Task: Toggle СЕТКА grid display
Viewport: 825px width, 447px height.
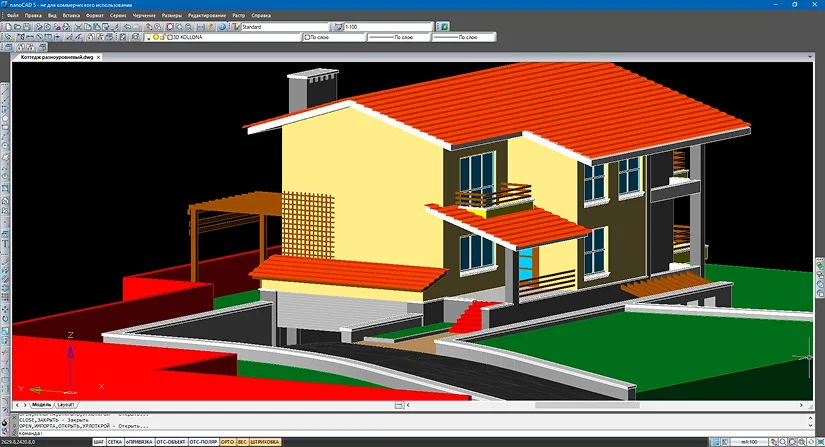Action: pyautogui.click(x=116, y=441)
